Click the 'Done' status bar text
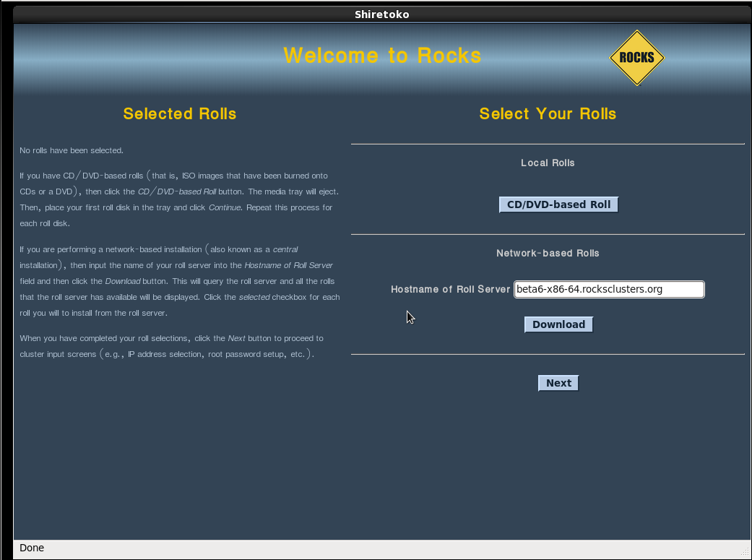This screenshot has height=560, width=752. pos(32,548)
